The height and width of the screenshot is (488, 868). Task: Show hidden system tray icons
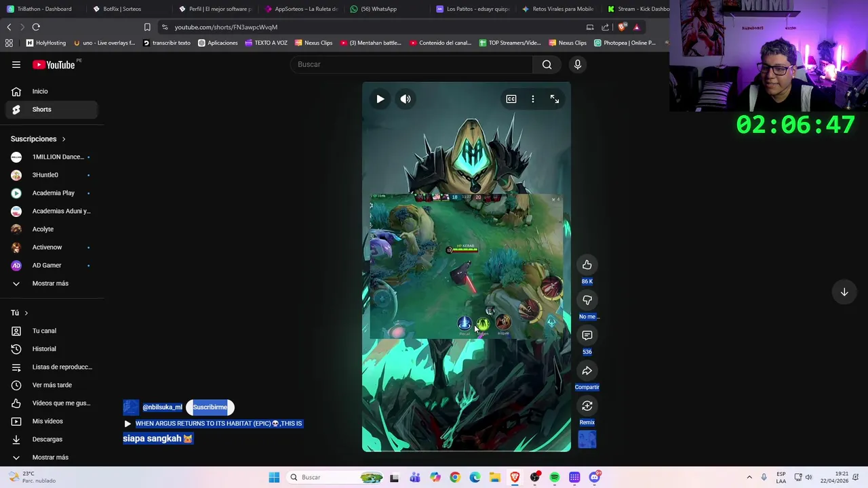[749, 477]
